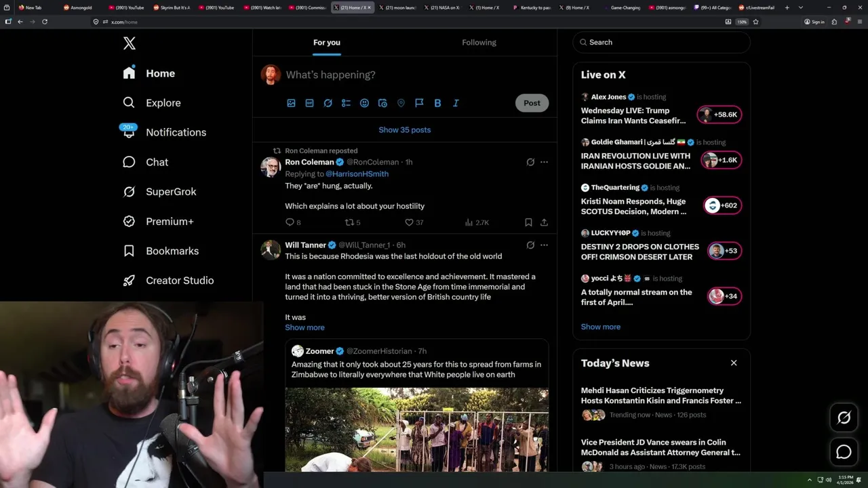
Task: Open Home in the sidebar
Action: (149, 73)
